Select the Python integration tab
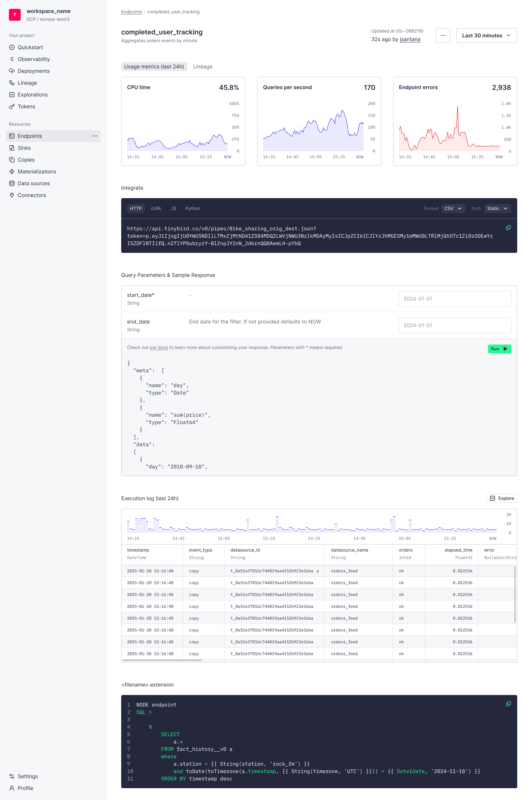 [x=192, y=208]
